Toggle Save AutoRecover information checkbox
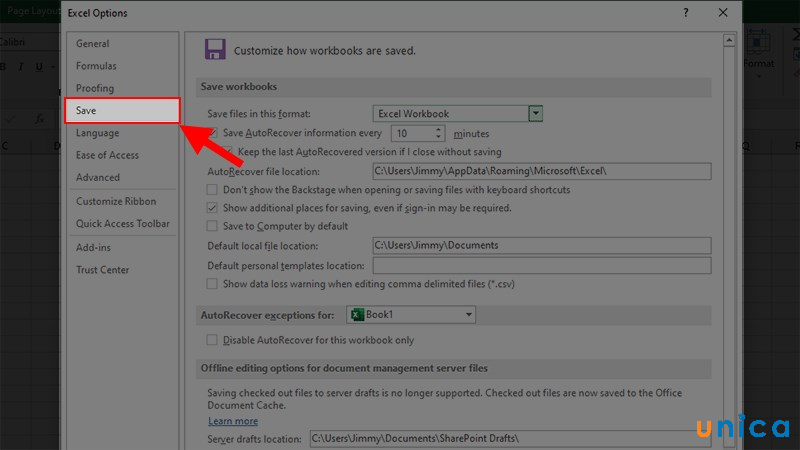 click(213, 133)
